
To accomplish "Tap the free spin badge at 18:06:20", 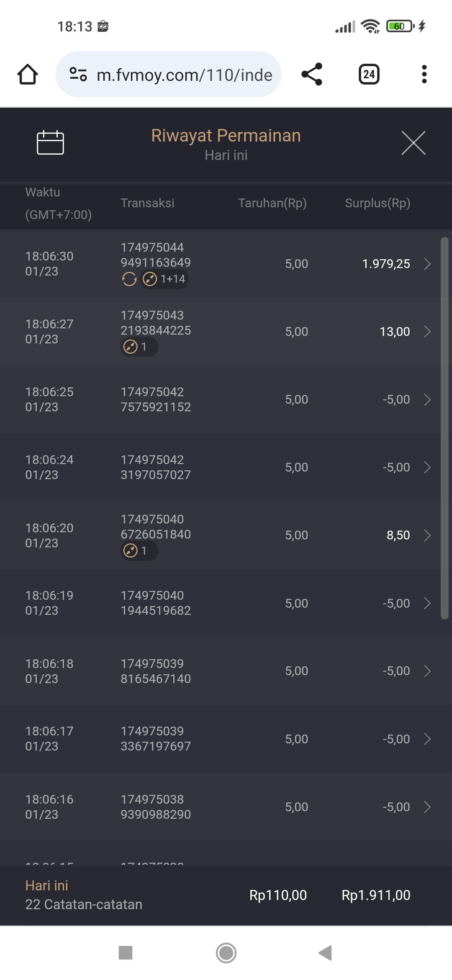I will [139, 551].
